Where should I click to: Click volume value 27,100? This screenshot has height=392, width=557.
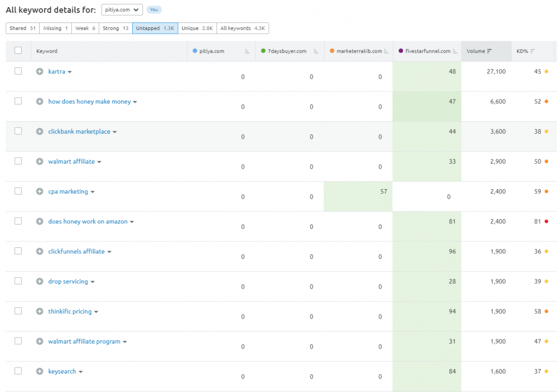[x=496, y=71]
